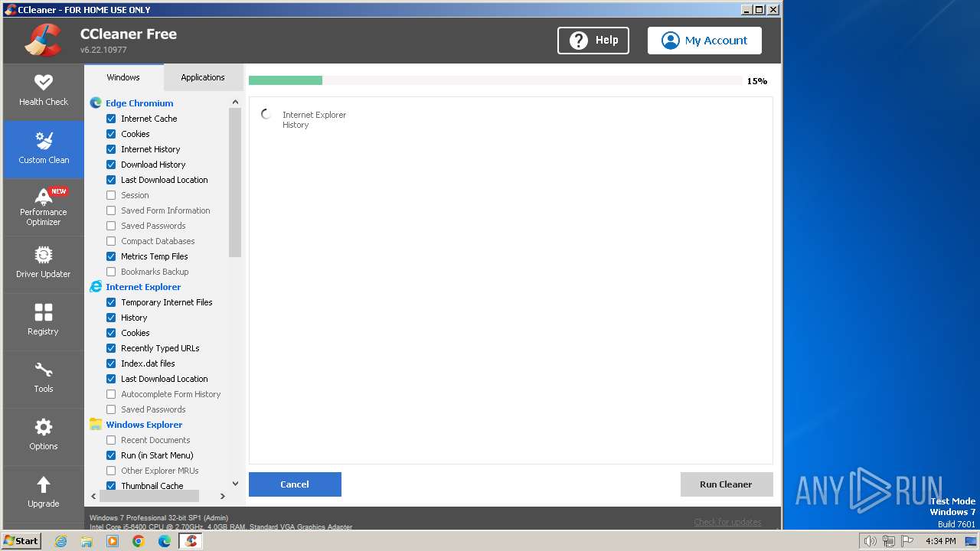Image resolution: width=980 pixels, height=551 pixels.
Task: Click the green analysis progress bar
Action: [286, 80]
